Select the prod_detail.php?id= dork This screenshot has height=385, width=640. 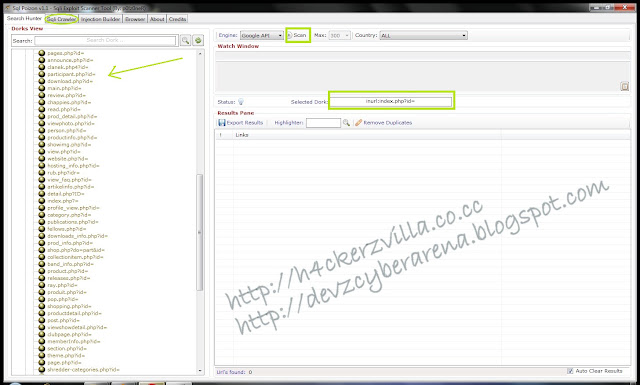coord(72,116)
